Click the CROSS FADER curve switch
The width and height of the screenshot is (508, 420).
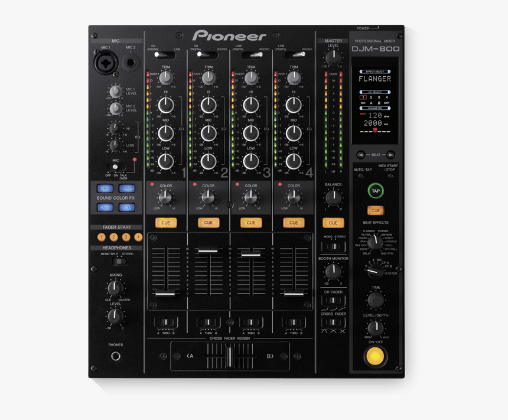[x=333, y=322]
